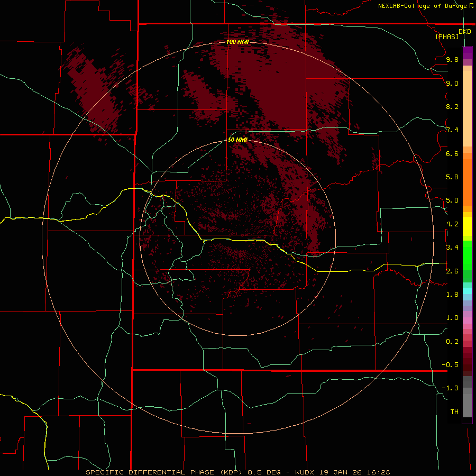Viewport: 476px width, 476px height.
Task: Click the -1.3 scale value
Action: click(450, 388)
